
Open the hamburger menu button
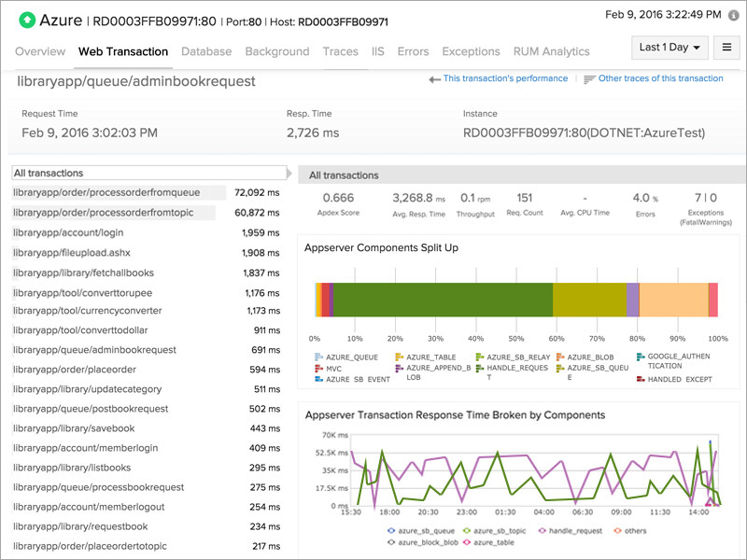coord(726,47)
